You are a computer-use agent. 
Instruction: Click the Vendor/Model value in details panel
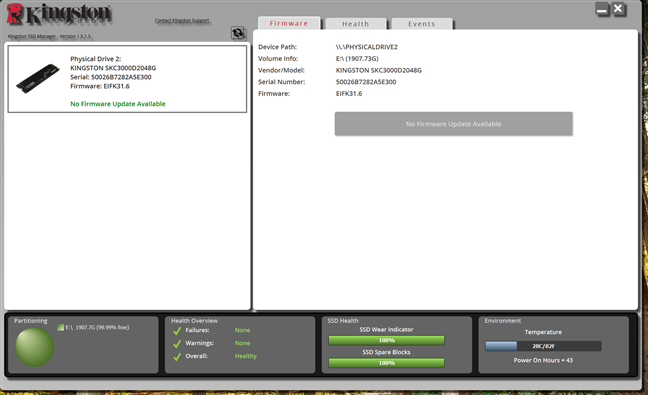tap(379, 70)
